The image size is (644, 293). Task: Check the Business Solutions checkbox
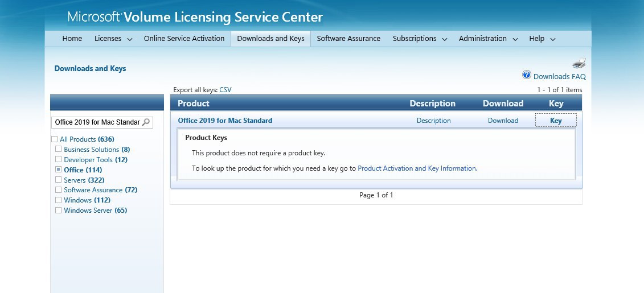pyautogui.click(x=58, y=149)
